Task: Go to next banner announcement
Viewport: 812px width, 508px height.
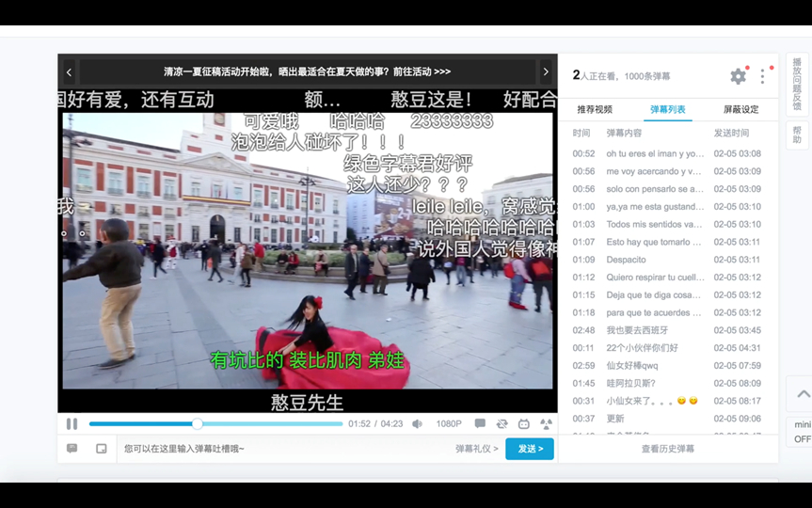Action: click(546, 72)
